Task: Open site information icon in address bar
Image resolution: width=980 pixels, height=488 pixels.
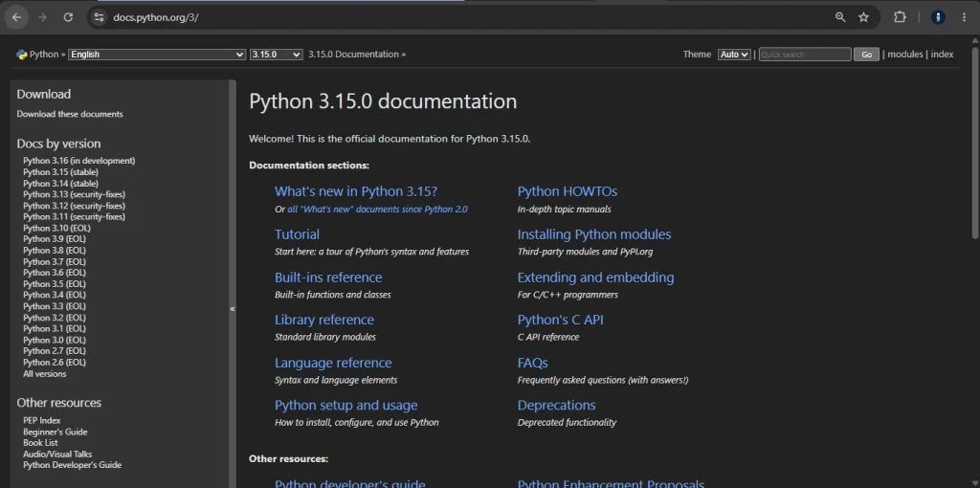Action: coord(99,17)
